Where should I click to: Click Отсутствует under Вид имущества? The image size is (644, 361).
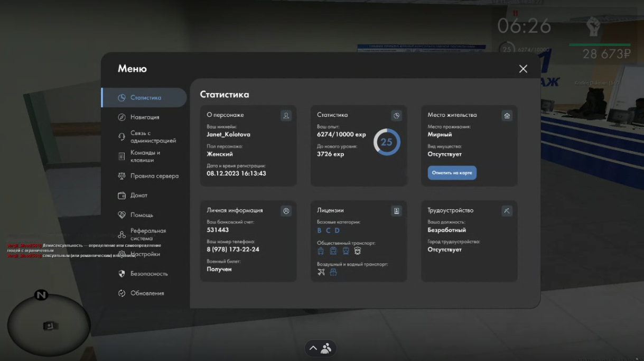(x=444, y=154)
